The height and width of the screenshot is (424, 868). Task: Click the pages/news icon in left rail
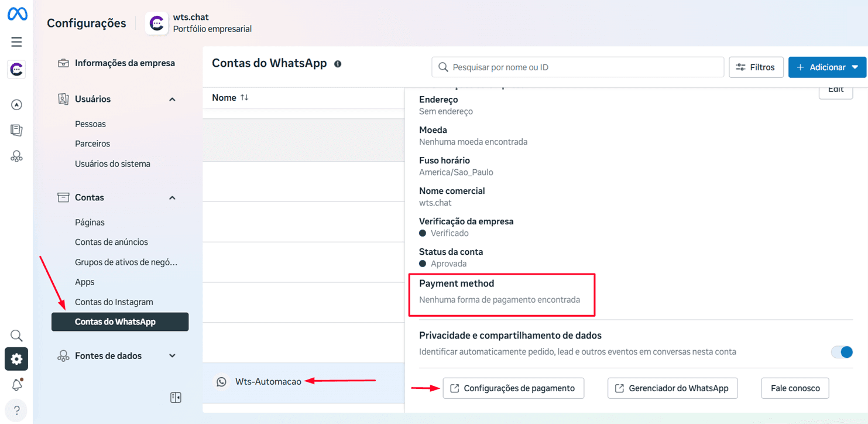point(16,130)
